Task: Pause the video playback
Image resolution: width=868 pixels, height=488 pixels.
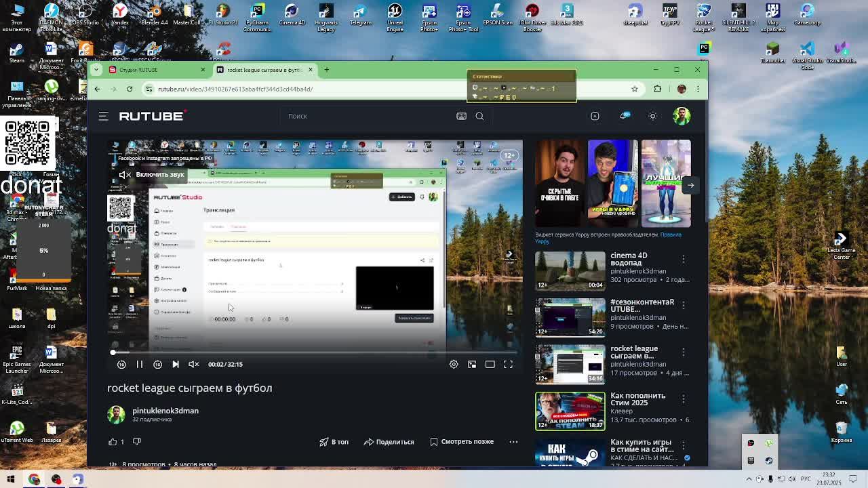Action: click(x=139, y=364)
